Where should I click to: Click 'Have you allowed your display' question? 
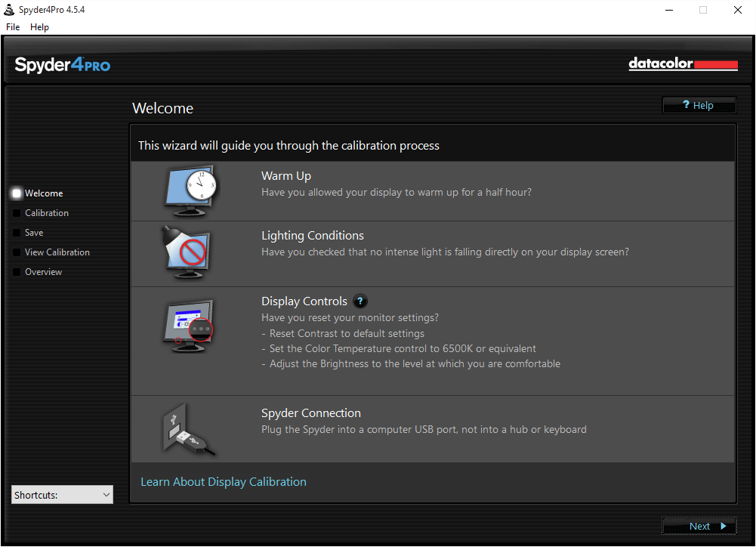tap(397, 192)
